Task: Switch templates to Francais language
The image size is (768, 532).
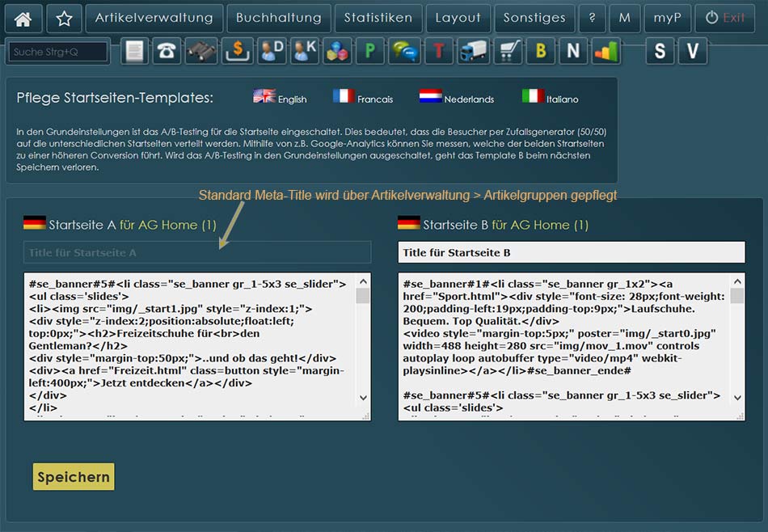Action: pyautogui.click(x=362, y=97)
